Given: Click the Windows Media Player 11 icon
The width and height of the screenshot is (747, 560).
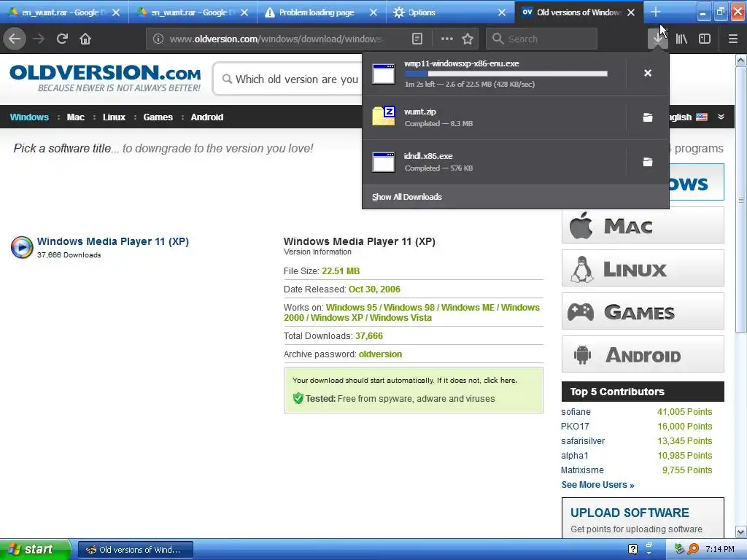Looking at the screenshot, I should [x=22, y=247].
